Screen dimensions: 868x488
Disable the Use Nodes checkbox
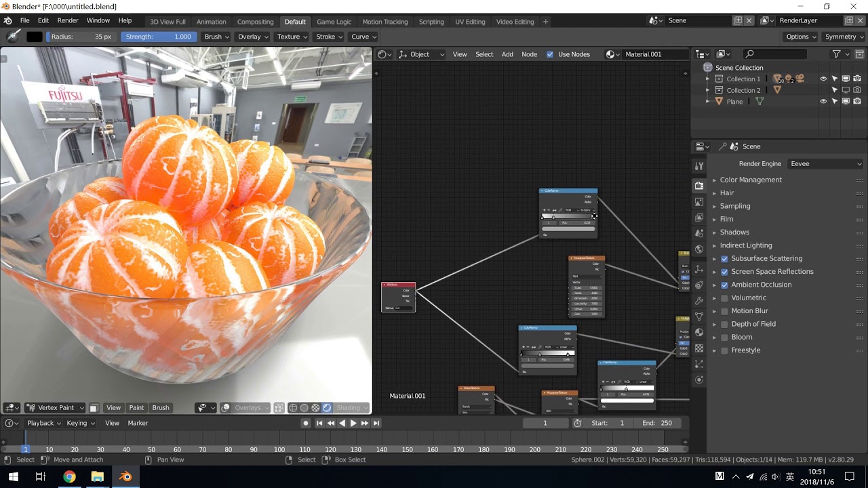pos(550,54)
